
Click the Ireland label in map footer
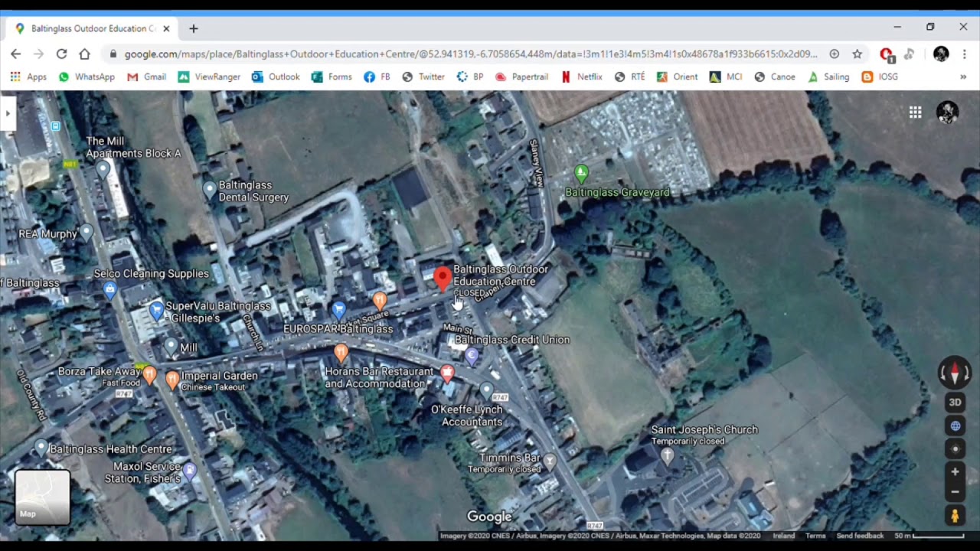784,536
